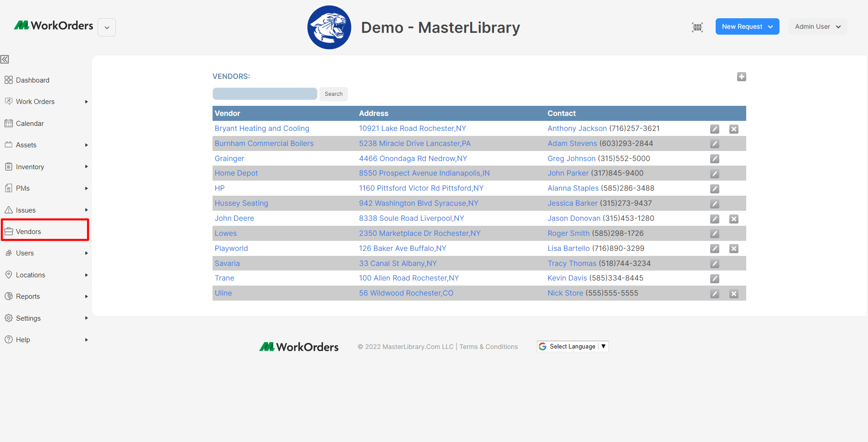Edit the Uline vendor row
This screenshot has height=442, width=868.
714,294
